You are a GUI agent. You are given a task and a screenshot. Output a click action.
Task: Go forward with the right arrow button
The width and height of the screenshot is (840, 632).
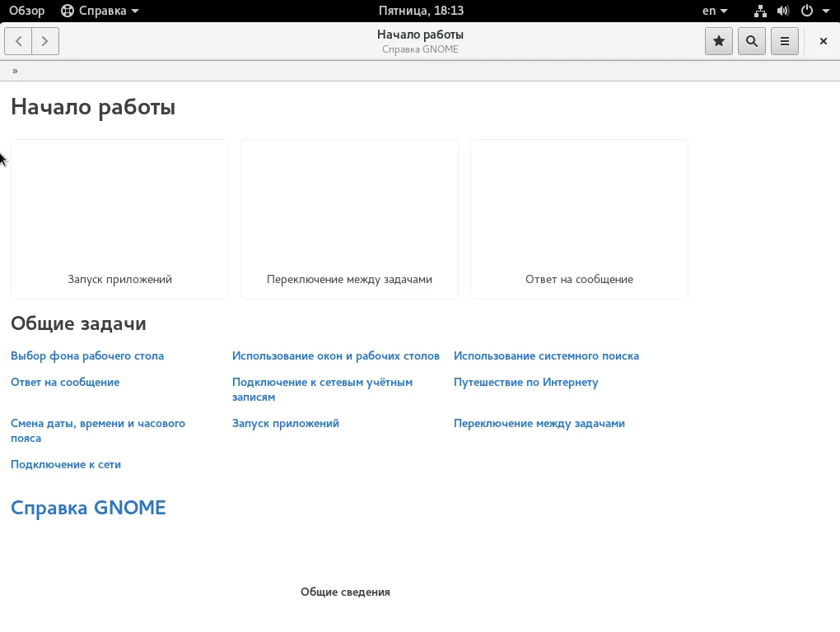pos(45,41)
